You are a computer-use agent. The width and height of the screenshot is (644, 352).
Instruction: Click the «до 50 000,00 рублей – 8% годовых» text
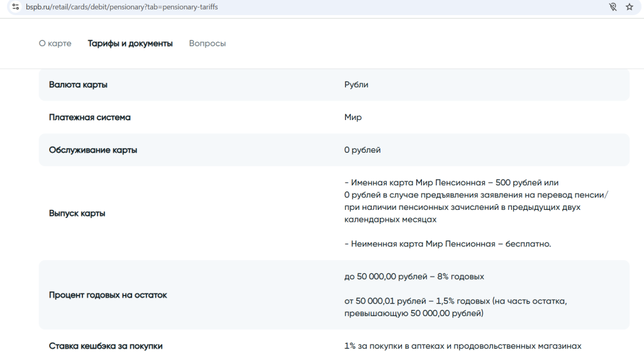click(414, 277)
